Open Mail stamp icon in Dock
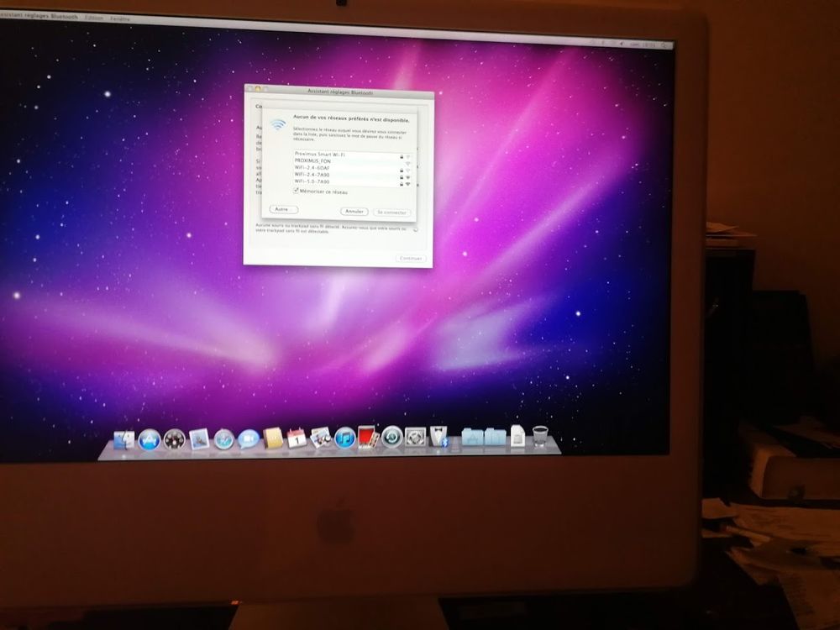Screen dimensions: 840x630 199,438
